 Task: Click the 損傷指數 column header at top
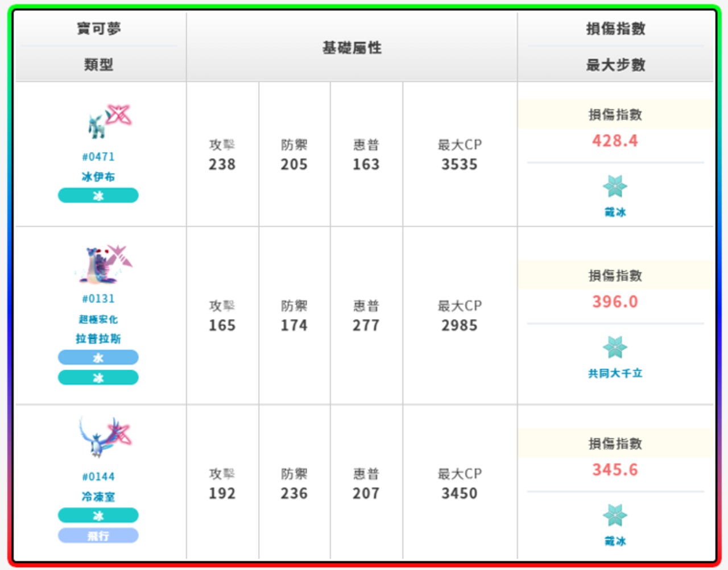tap(615, 28)
